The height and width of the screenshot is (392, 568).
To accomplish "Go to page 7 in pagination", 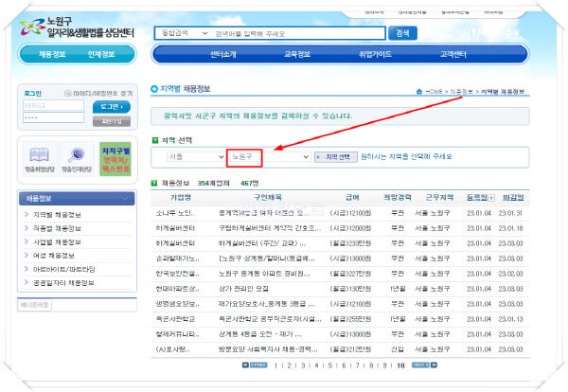I will 357,365.
